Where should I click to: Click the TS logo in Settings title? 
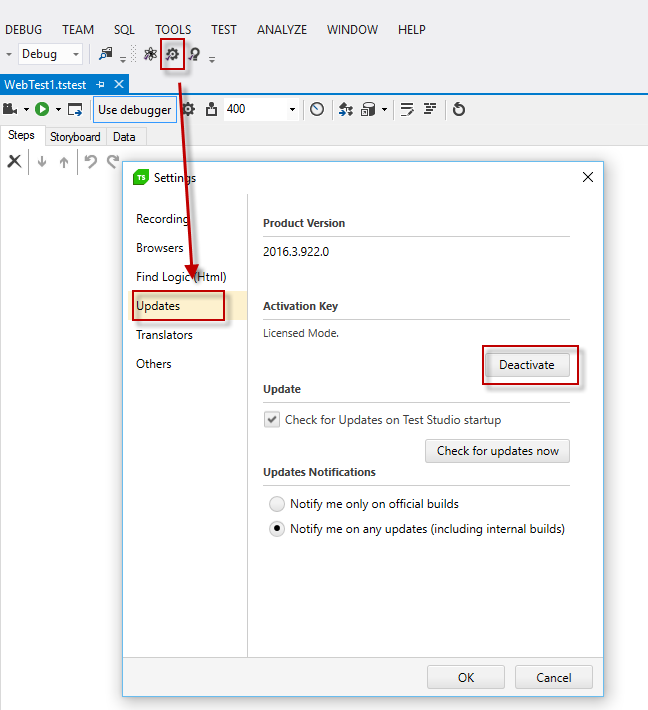[141, 178]
